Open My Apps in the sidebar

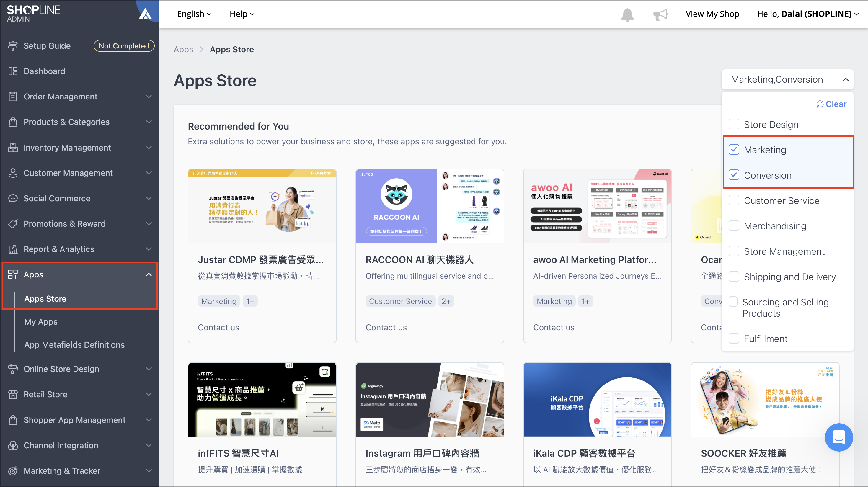tap(41, 322)
